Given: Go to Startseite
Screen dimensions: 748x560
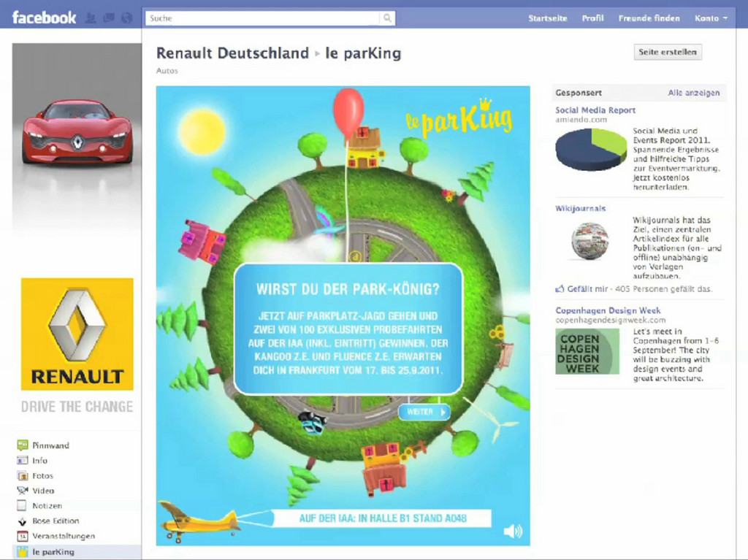Looking at the screenshot, I should pyautogui.click(x=548, y=18).
